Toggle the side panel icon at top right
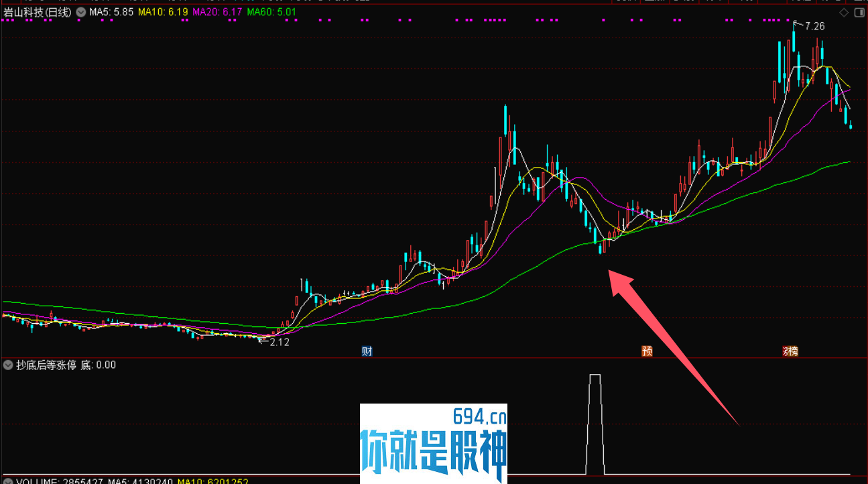 [x=860, y=12]
